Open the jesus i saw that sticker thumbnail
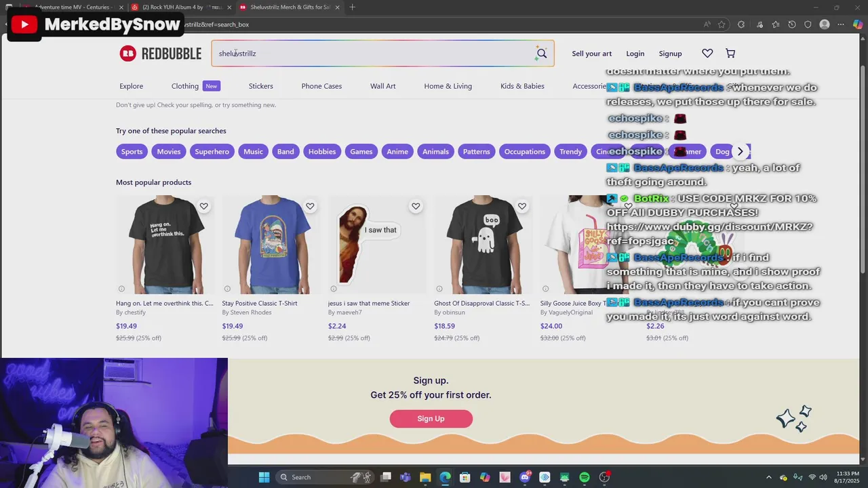The height and width of the screenshot is (488, 868). [378, 245]
